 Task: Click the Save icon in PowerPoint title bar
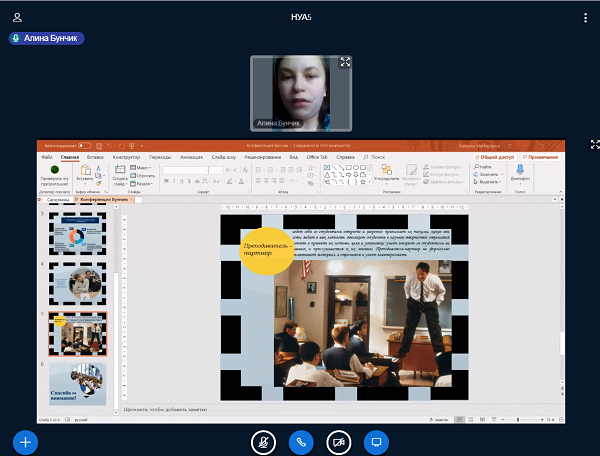99,146
